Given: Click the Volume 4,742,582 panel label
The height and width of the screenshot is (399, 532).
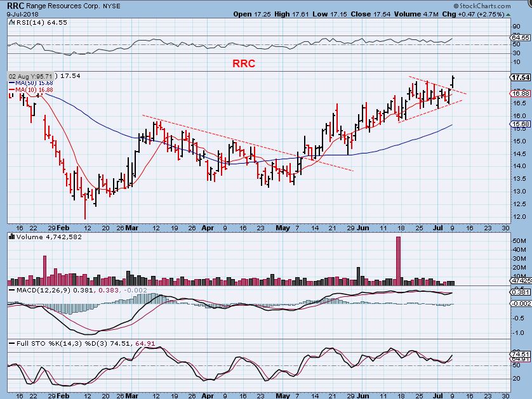Looking at the screenshot, I should 49,237.
